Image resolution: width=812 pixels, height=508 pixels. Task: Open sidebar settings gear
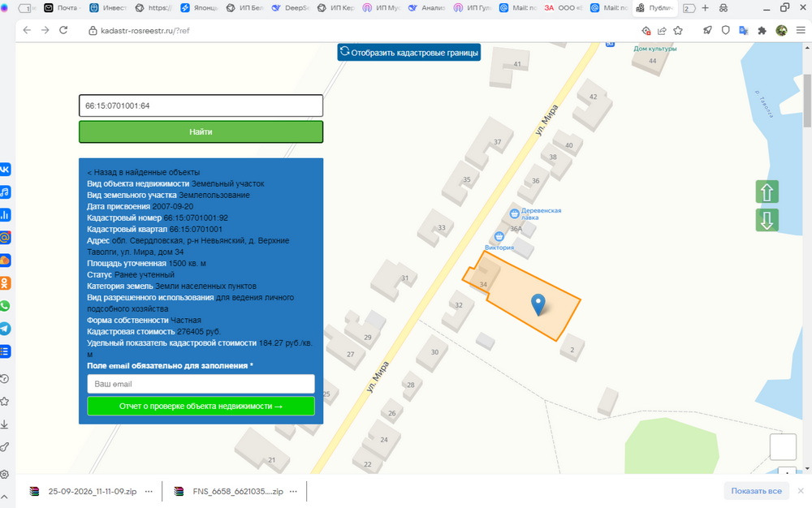[5, 474]
